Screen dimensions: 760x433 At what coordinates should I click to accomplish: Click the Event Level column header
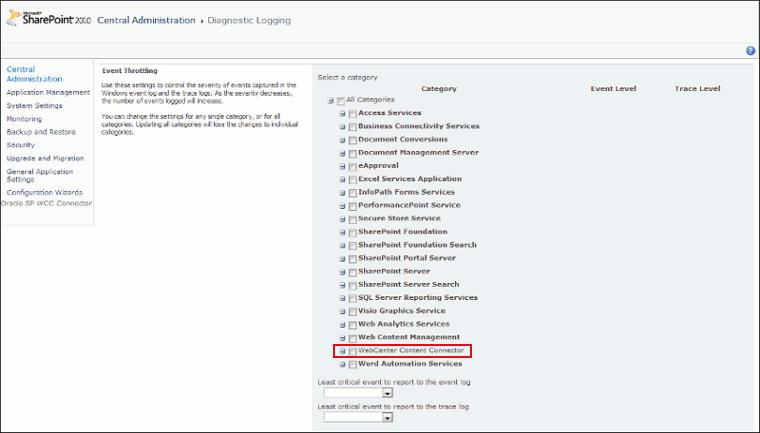[613, 89]
